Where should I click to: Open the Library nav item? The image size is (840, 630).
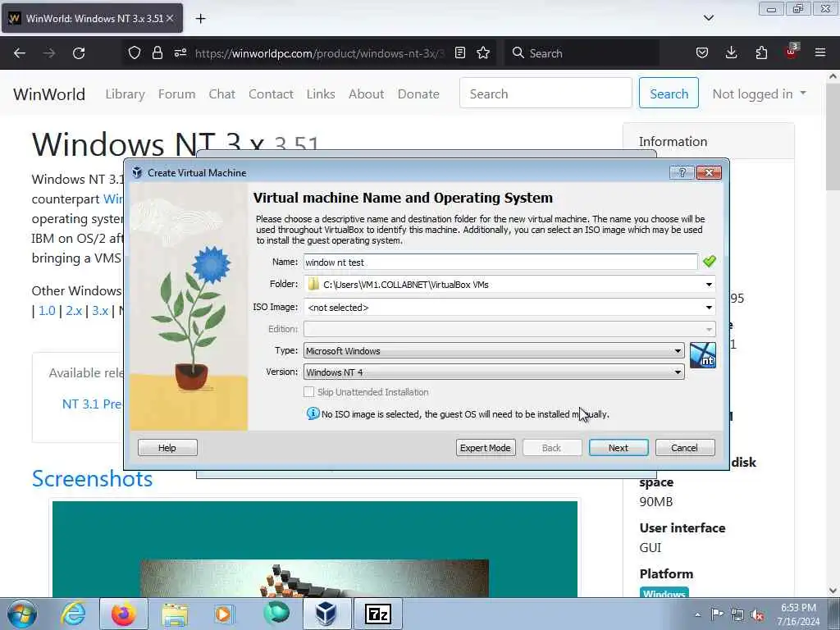pyautogui.click(x=125, y=94)
